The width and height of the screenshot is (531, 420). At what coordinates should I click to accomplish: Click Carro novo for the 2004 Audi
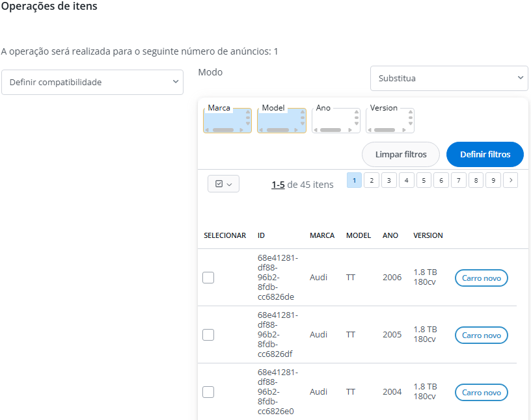[481, 392]
